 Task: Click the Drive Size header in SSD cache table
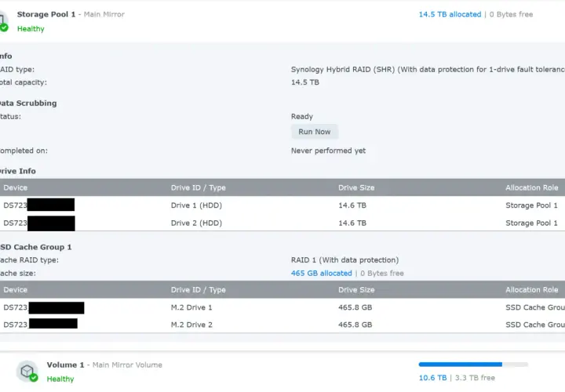[x=356, y=290]
